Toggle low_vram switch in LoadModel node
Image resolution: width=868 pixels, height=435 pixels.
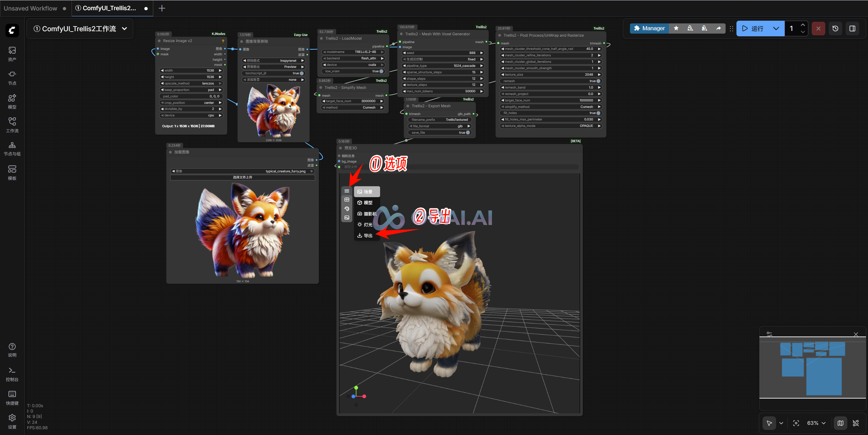coord(381,71)
